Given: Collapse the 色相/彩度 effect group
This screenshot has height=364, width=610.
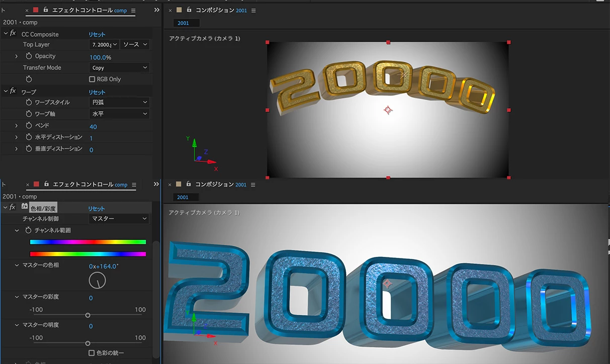Looking at the screenshot, I should [x=6, y=208].
